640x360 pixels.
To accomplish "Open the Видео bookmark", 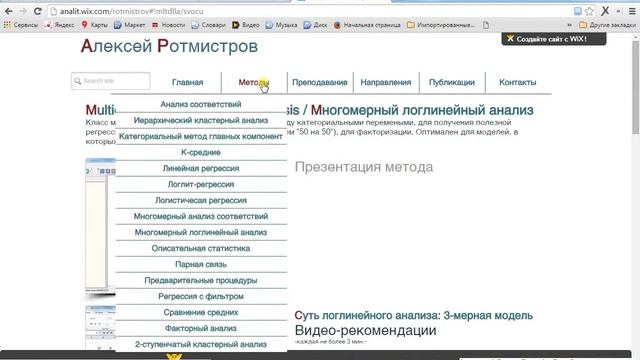I will point(246,25).
